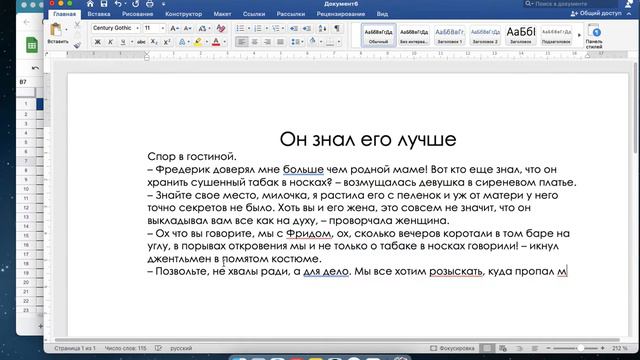Viewport: 640px width, 360px height.
Task: Redo the last action
Action: pyautogui.click(x=136, y=4)
